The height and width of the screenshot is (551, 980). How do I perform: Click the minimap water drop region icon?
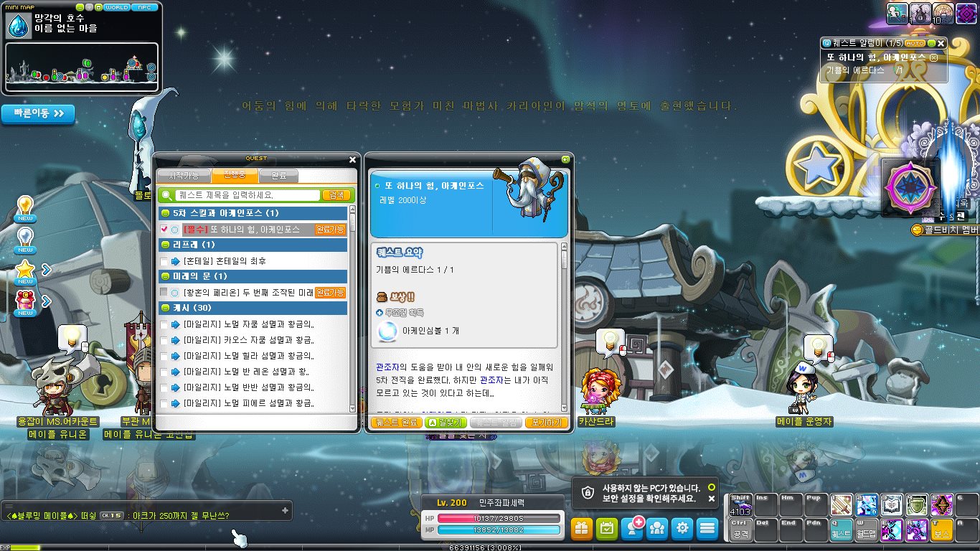pos(17,27)
